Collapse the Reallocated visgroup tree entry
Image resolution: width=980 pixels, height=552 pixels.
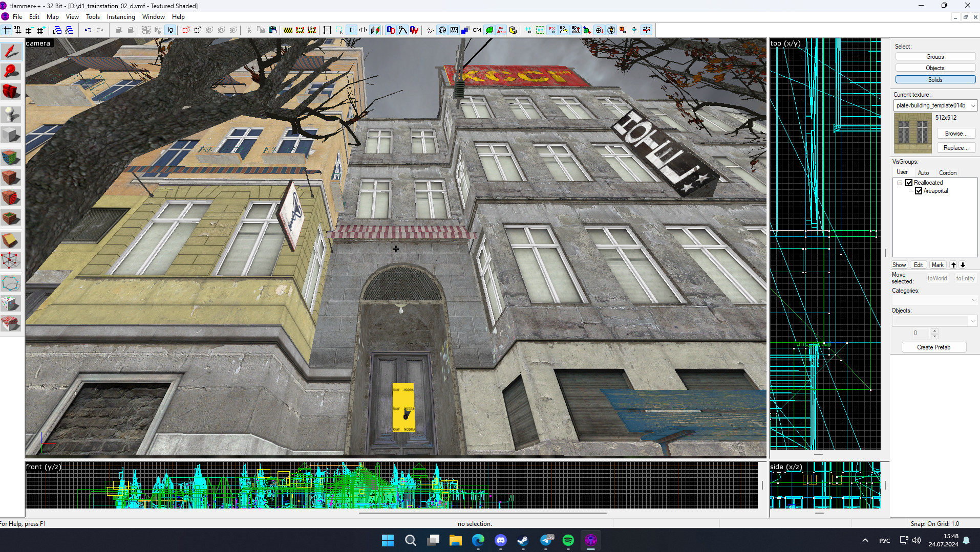click(900, 183)
